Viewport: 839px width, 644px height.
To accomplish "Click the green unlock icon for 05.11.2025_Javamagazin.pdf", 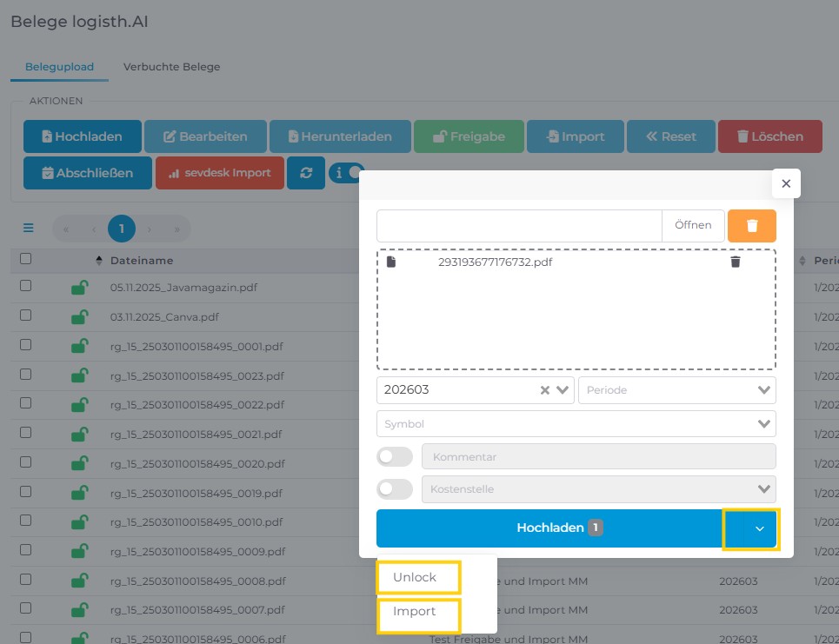I will 79,288.
